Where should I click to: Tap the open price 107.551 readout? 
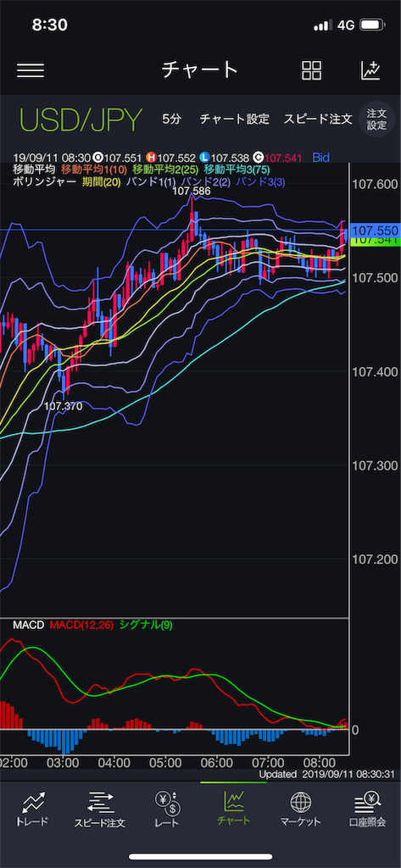pyautogui.click(x=119, y=158)
